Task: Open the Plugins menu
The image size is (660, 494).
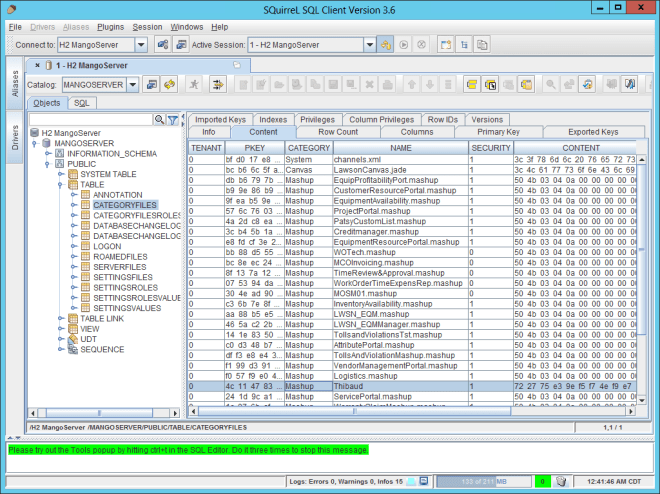Action: [111, 26]
